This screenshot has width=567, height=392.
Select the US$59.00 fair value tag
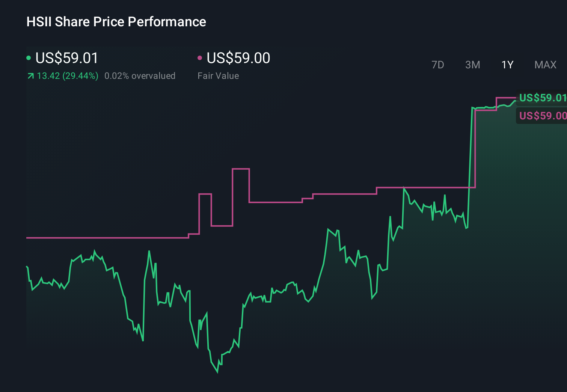pyautogui.click(x=543, y=116)
